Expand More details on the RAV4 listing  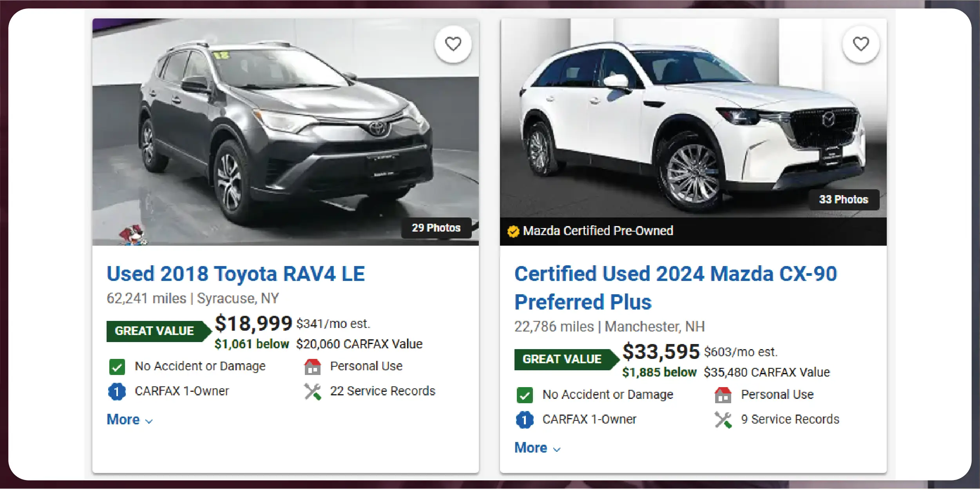(129, 420)
